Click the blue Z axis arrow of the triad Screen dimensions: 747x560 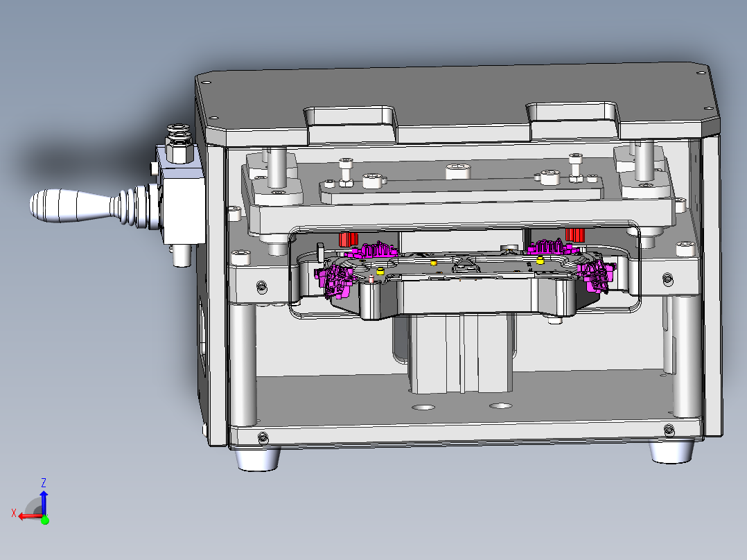[44, 502]
